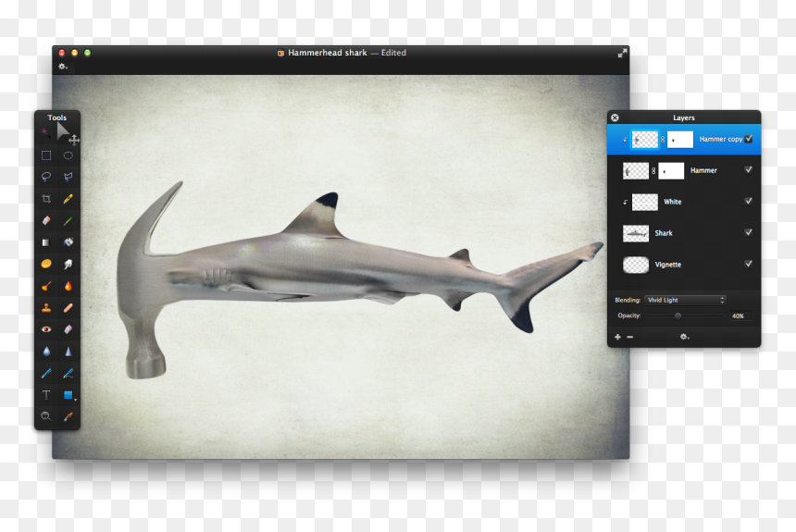The height and width of the screenshot is (532, 796).
Task: Uncheck the White layer visibility
Action: (x=748, y=201)
